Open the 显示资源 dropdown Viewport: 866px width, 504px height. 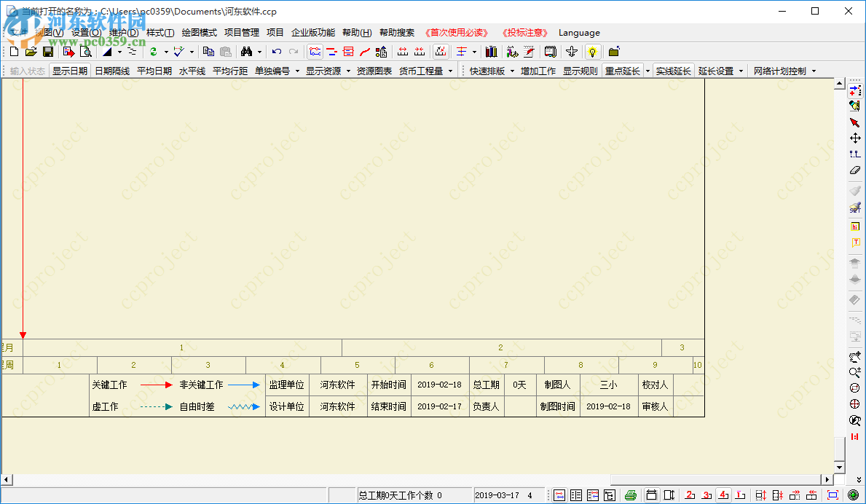click(326, 71)
